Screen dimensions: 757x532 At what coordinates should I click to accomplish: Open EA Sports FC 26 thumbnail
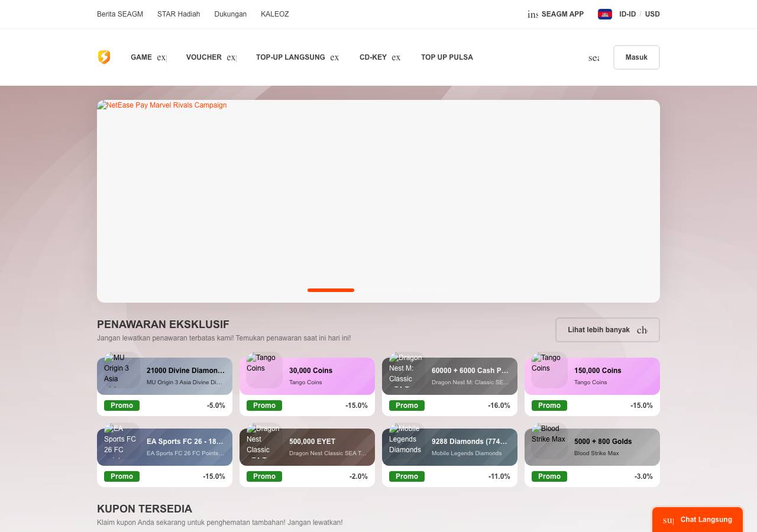[x=122, y=441]
